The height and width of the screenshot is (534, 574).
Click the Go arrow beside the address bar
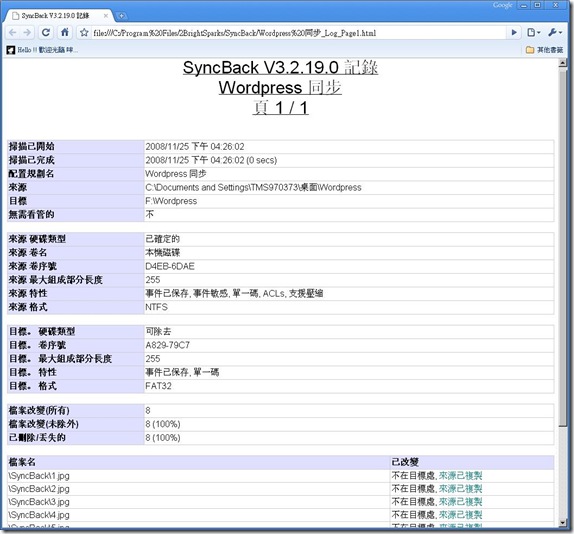pos(514,33)
